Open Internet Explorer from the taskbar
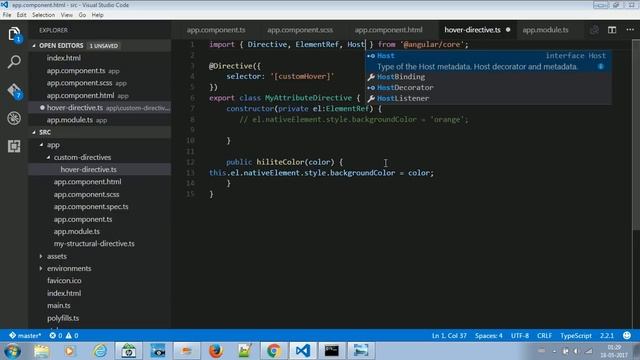640x360 pixels. (100, 351)
